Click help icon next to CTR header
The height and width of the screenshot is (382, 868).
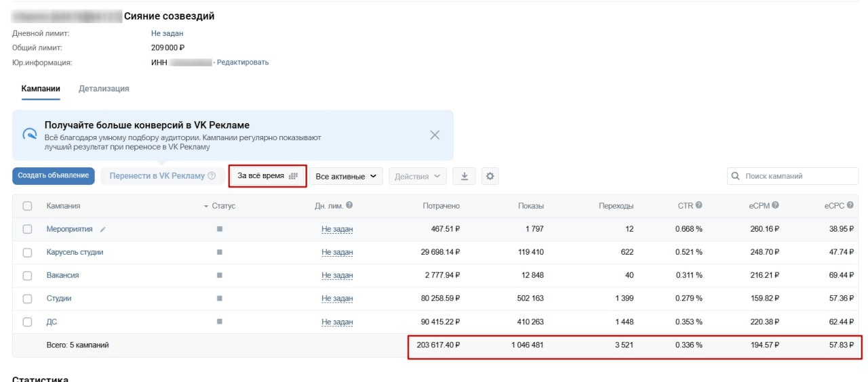[x=698, y=206]
